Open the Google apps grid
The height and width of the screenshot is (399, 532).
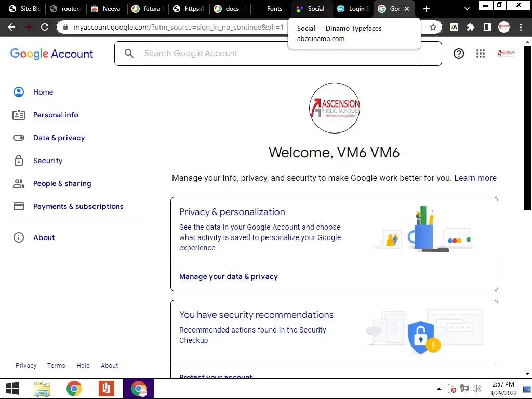[x=481, y=54]
